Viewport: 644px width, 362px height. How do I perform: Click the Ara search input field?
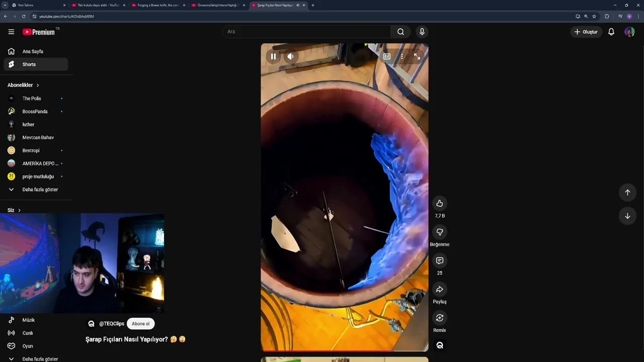pos(306,32)
